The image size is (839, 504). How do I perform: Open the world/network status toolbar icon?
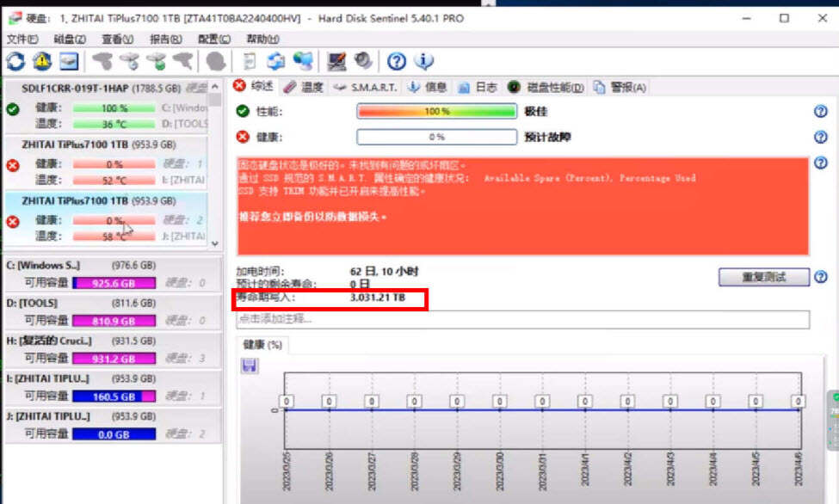305,61
